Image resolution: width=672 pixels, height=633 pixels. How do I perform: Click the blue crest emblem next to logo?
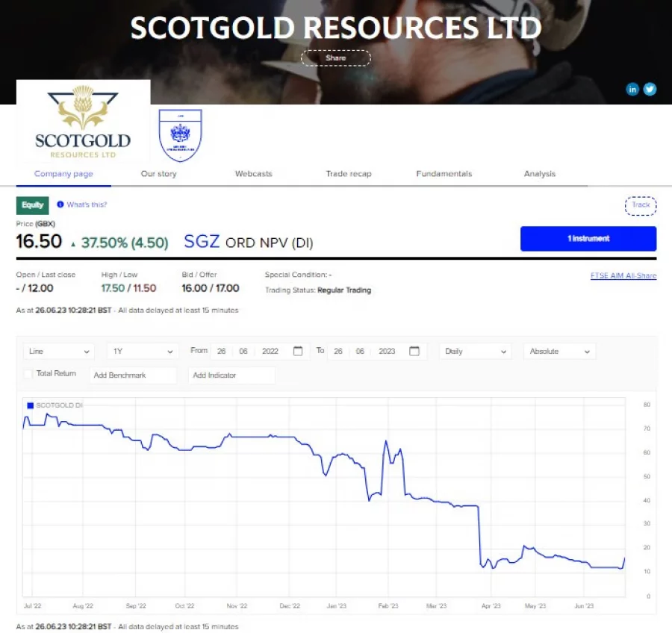(180, 135)
